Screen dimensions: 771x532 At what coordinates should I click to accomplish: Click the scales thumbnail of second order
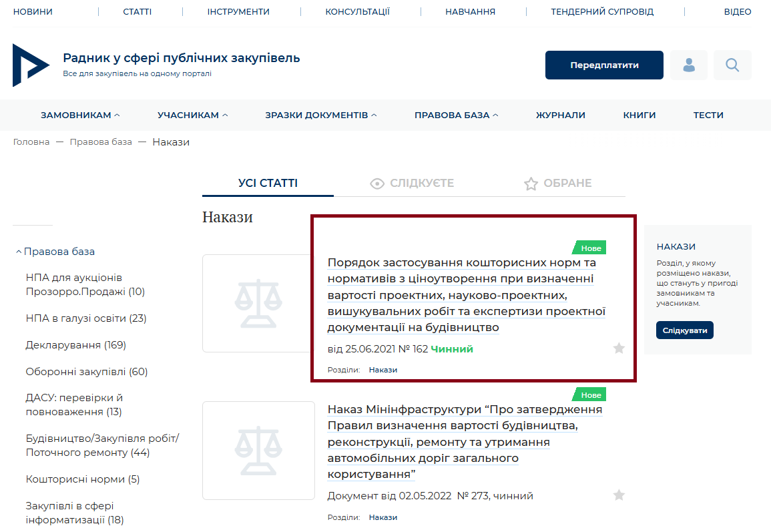[258, 450]
